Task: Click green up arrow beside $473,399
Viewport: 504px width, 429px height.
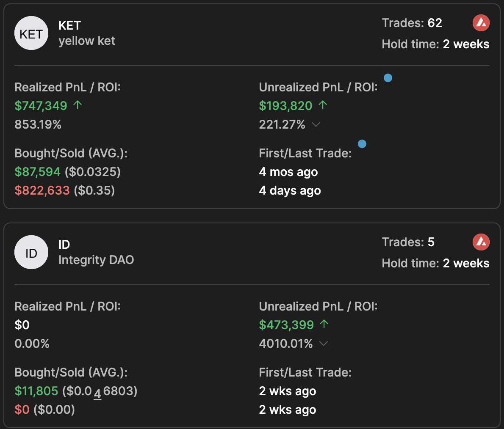Action: (324, 324)
